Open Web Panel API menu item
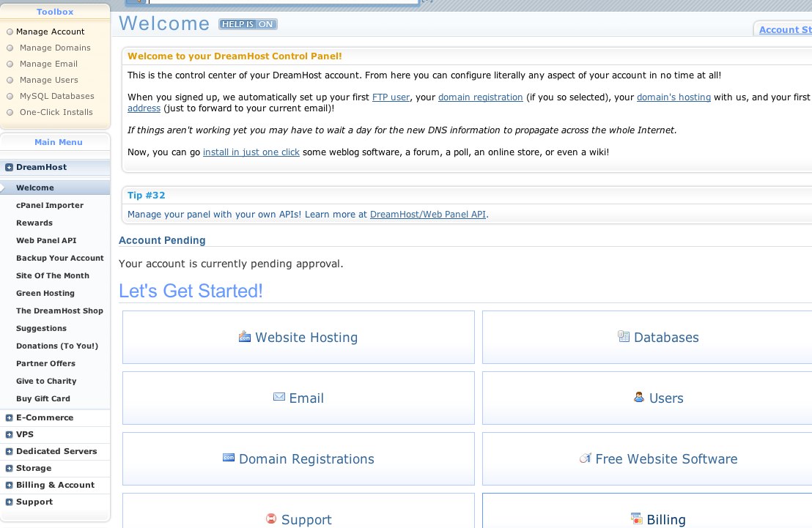The image size is (812, 528). point(46,240)
